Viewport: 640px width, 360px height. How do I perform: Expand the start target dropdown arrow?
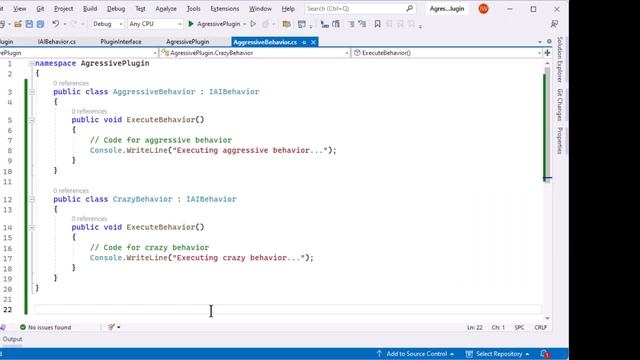coord(244,24)
